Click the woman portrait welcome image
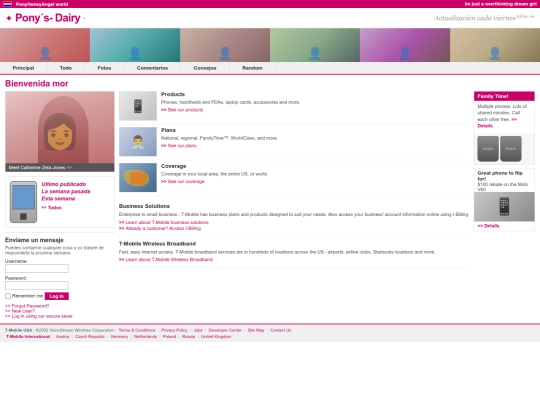Screen dimensions: 540x405 60,127
